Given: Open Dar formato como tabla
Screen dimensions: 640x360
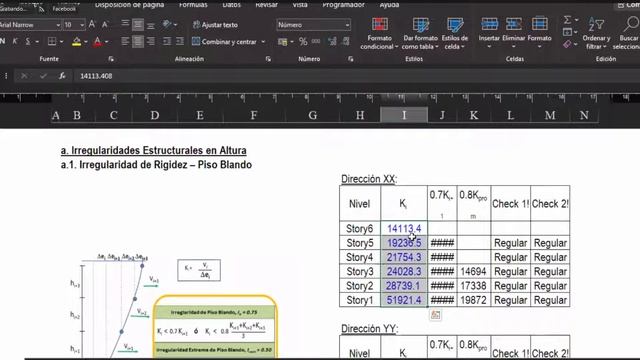Looking at the screenshot, I should click(x=420, y=33).
